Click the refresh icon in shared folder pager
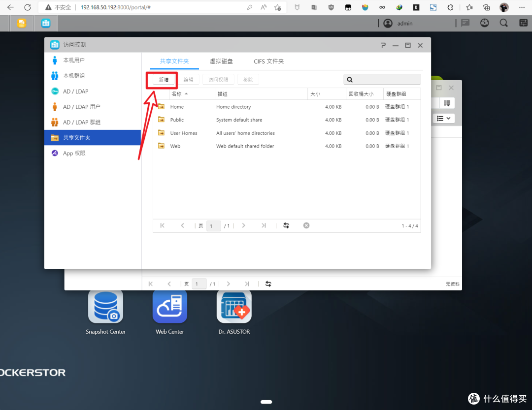Screen dimensions: 532x410 pyautogui.click(x=286, y=225)
